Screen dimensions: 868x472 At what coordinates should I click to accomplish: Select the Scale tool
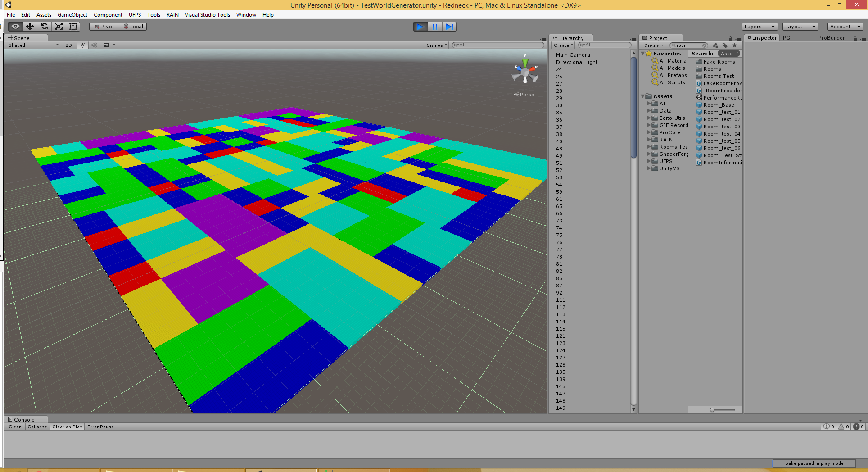click(59, 27)
